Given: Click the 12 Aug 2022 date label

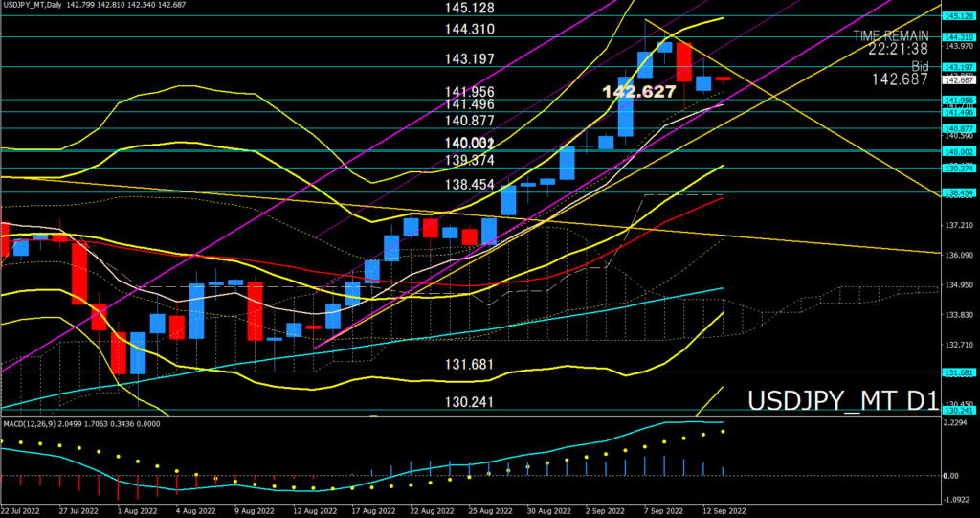Looking at the screenshot, I should click(x=316, y=511).
